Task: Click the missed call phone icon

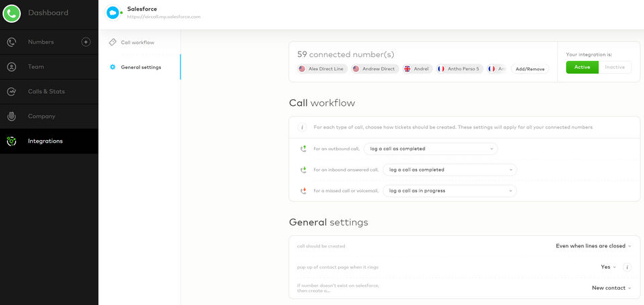Action: pyautogui.click(x=303, y=191)
